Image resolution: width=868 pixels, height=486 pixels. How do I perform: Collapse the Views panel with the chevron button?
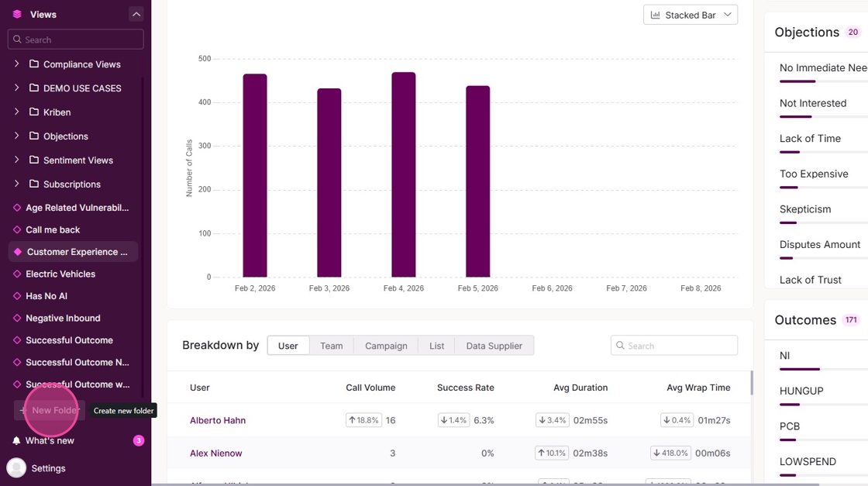(x=136, y=15)
